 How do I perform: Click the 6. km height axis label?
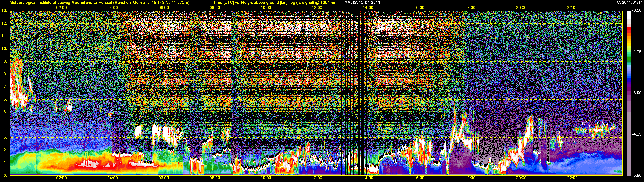pyautogui.click(x=5, y=99)
